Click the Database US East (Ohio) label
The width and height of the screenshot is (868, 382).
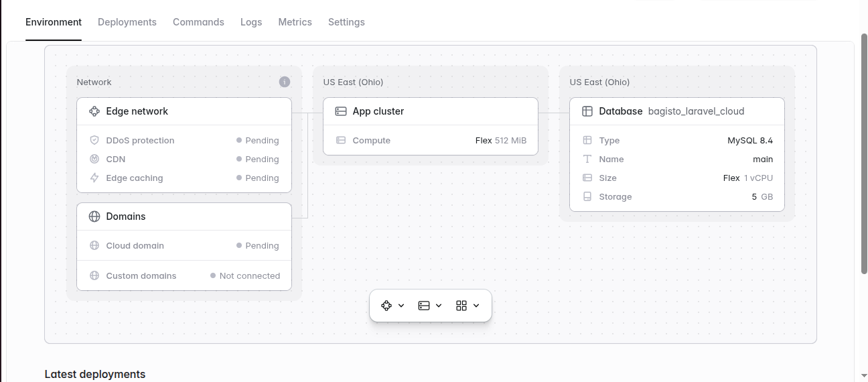click(599, 82)
